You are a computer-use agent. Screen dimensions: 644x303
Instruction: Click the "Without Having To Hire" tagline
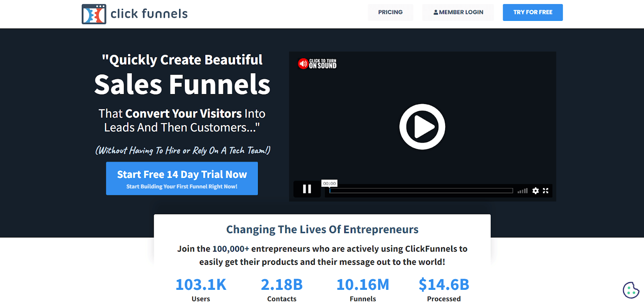(183, 150)
